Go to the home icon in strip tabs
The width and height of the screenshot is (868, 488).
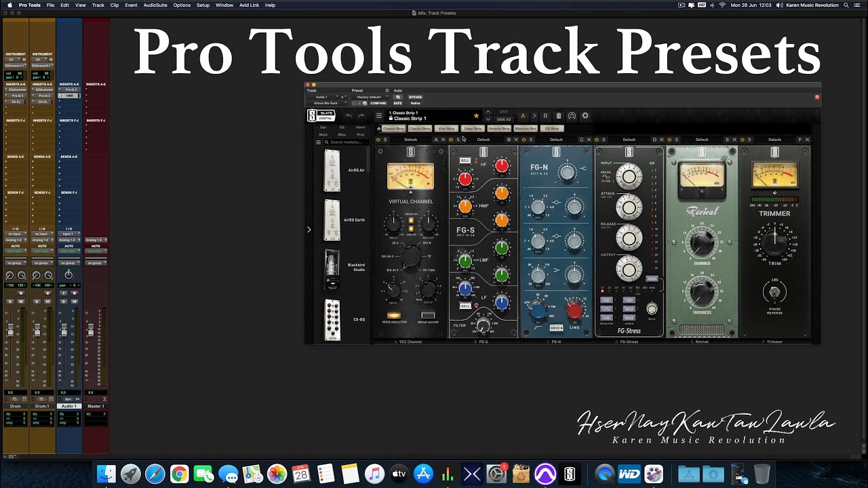pos(379,129)
